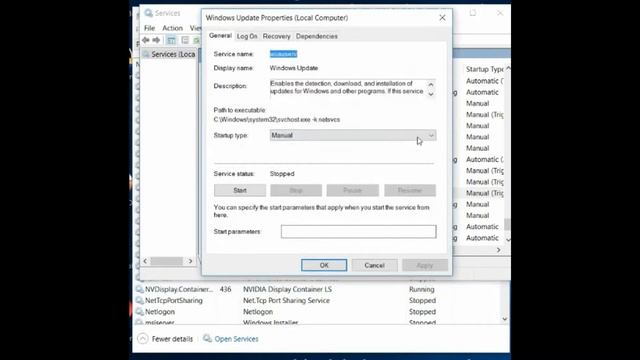Screen dimensions: 640x360
Task: Open the View menu in Services window
Action: pos(196,28)
